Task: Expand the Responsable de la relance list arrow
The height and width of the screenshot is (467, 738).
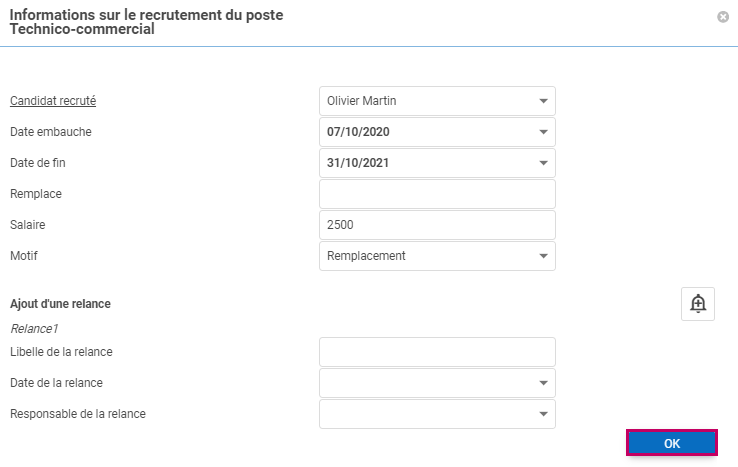Action: pyautogui.click(x=543, y=414)
